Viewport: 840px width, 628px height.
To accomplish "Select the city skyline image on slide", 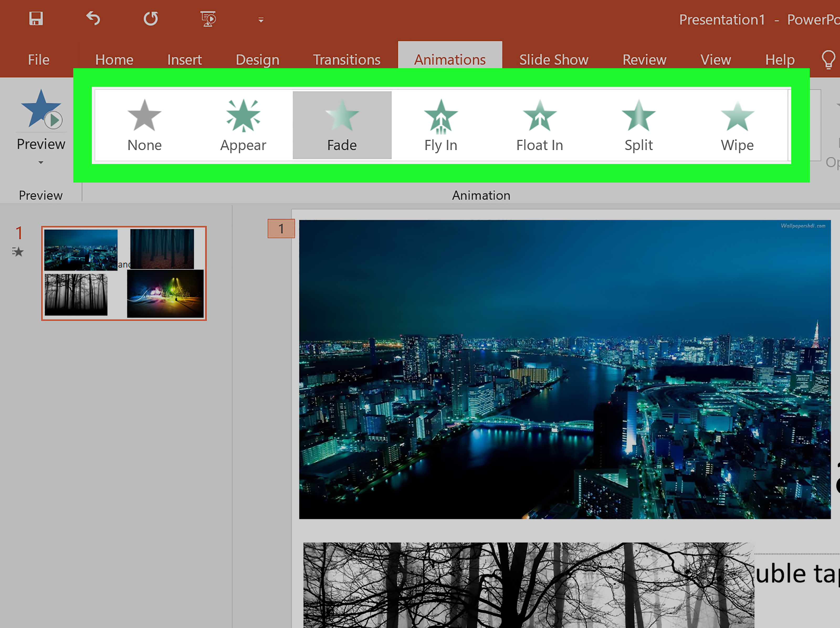I will 565,369.
